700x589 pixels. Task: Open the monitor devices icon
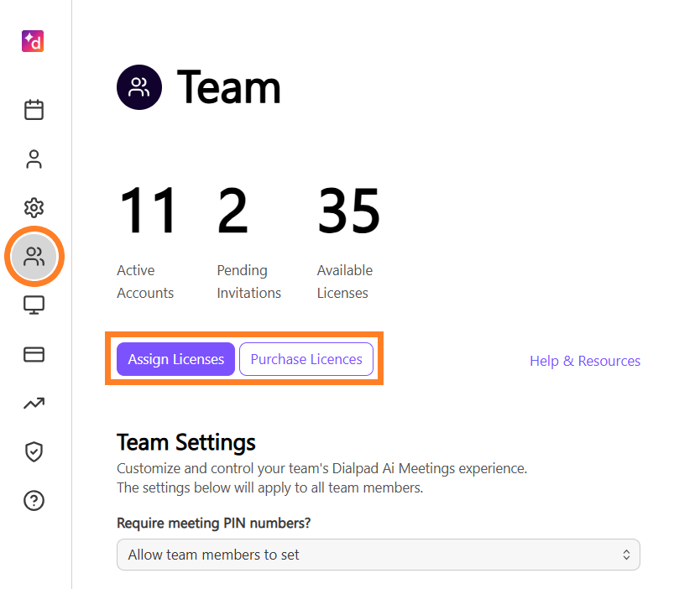34,305
